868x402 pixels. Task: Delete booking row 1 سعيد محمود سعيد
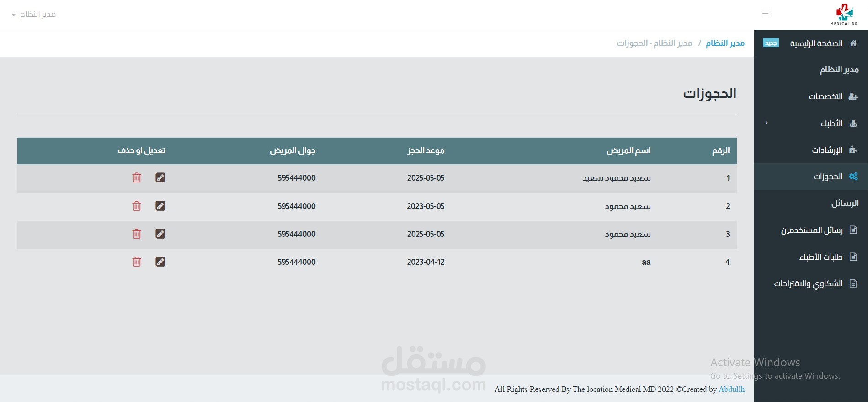pyautogui.click(x=137, y=177)
